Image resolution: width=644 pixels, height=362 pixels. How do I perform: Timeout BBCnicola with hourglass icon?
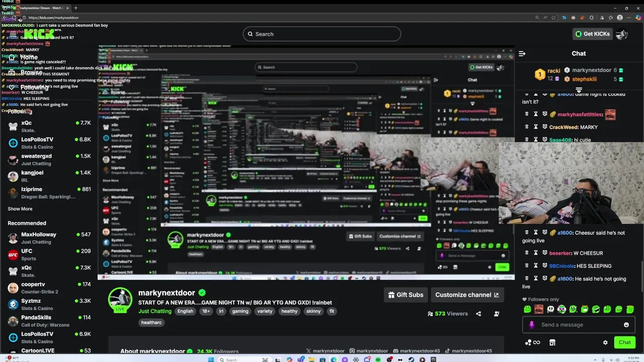[x=536, y=265]
